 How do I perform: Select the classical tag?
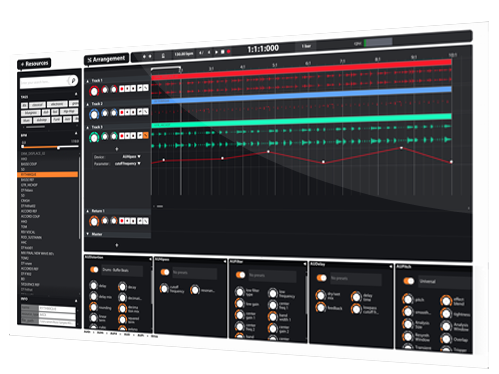tap(37, 105)
